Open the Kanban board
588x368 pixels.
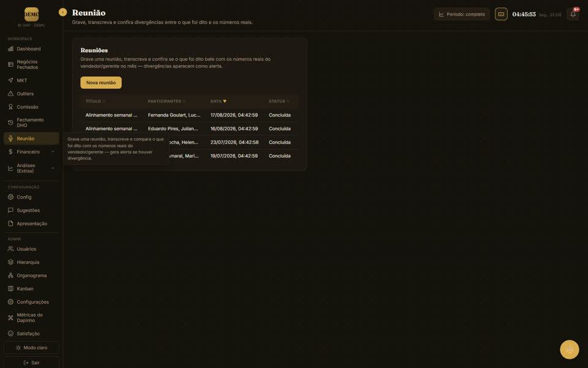31,289
